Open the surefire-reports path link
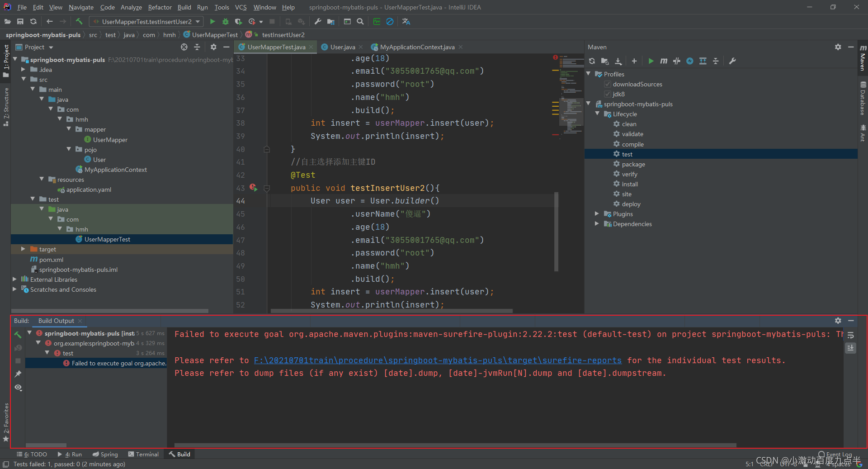The image size is (868, 469). (438, 360)
